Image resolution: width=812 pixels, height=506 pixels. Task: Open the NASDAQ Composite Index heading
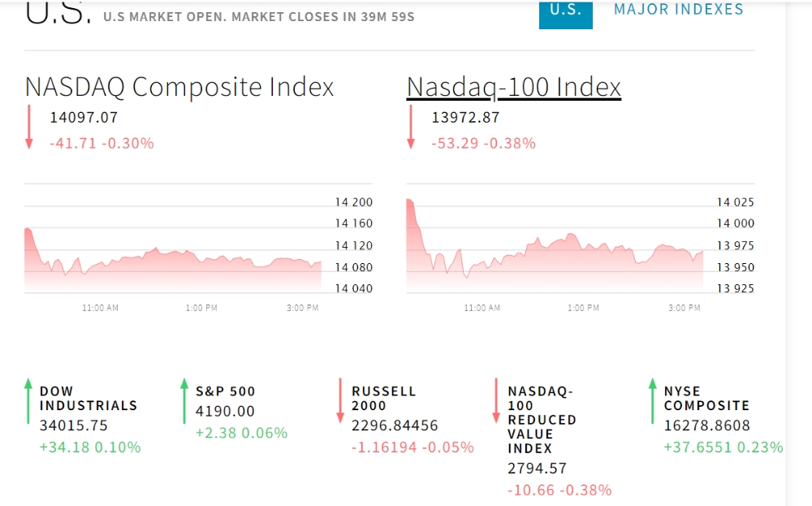[179, 87]
